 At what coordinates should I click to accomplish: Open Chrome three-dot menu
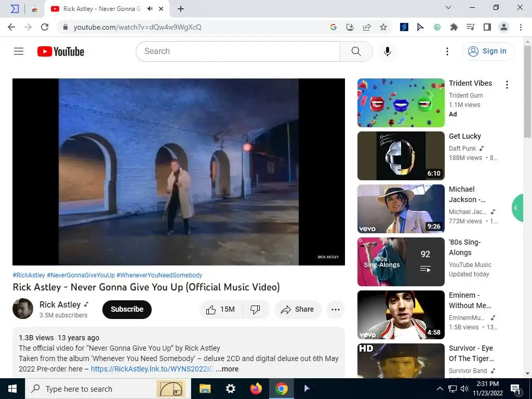pyautogui.click(x=521, y=27)
